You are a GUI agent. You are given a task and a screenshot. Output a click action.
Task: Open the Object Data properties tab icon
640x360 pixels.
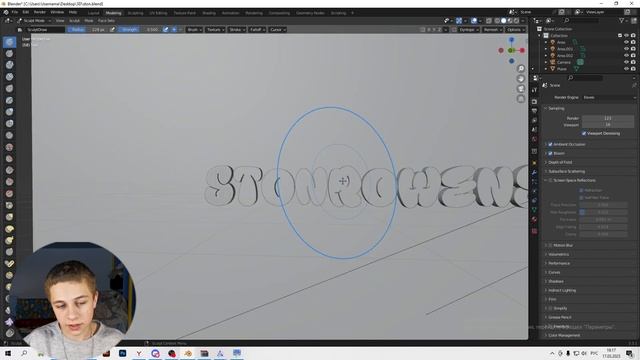(x=534, y=210)
